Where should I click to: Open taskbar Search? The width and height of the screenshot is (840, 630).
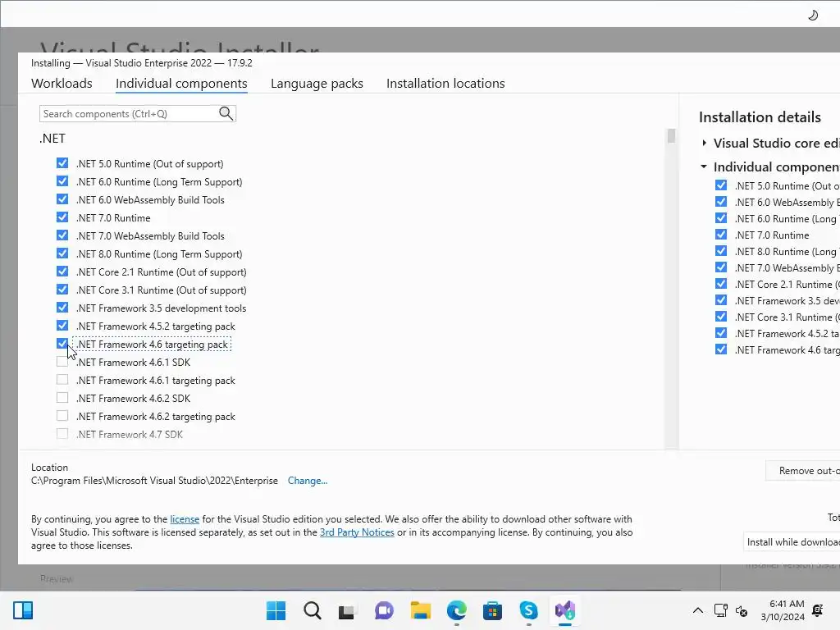tap(312, 610)
